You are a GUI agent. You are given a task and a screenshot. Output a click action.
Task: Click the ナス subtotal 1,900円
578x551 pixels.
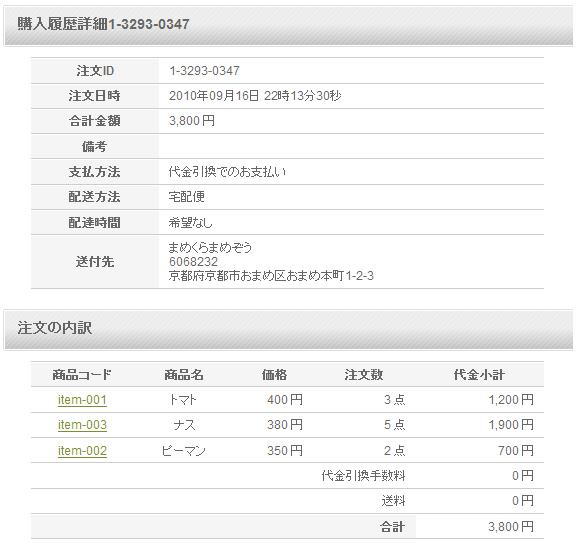coord(511,425)
